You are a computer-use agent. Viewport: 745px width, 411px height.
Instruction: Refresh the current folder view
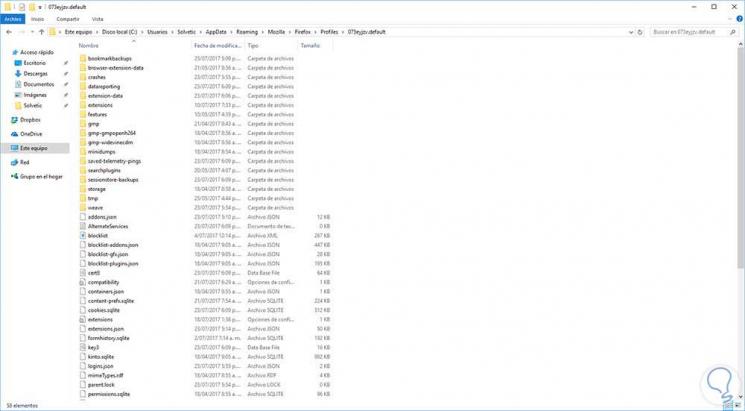pos(640,32)
